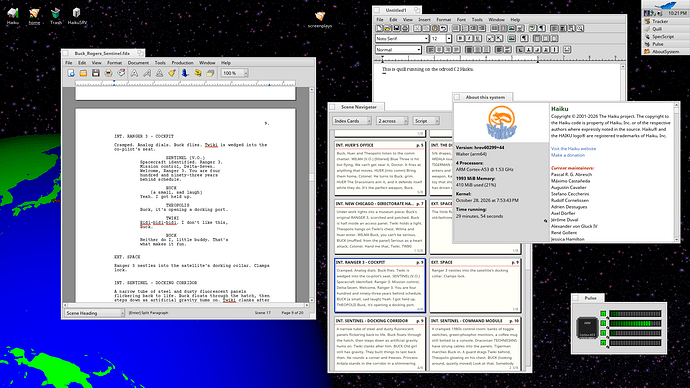Open the font size 12 dropdown arrow
Screen dimensions: 690x388
click(449, 39)
